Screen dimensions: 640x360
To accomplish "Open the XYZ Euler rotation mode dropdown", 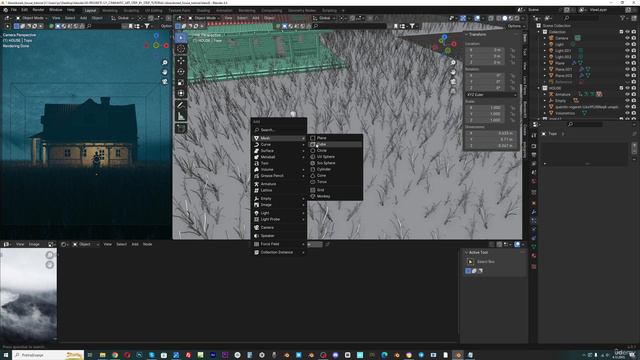I will click(x=491, y=95).
